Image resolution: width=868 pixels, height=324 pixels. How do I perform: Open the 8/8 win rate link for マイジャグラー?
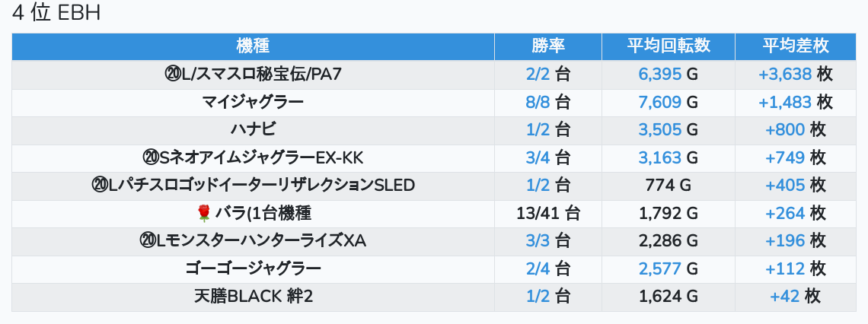tap(538, 102)
